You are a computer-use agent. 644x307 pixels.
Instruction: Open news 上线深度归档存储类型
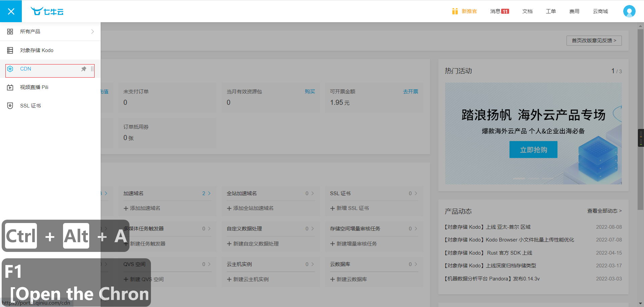click(490, 266)
